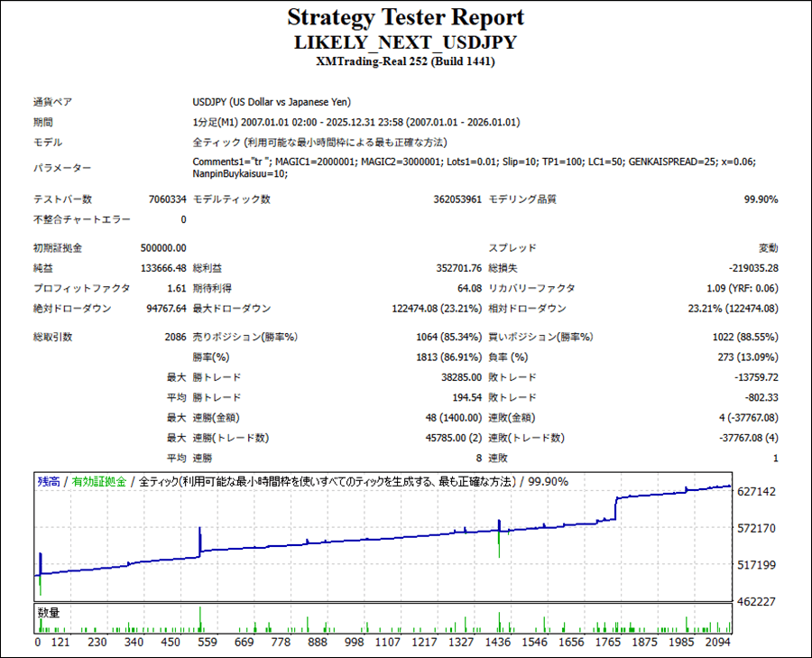The width and height of the screenshot is (812, 658).
Task: Click the blue 残高 legend label
Action: [49, 481]
